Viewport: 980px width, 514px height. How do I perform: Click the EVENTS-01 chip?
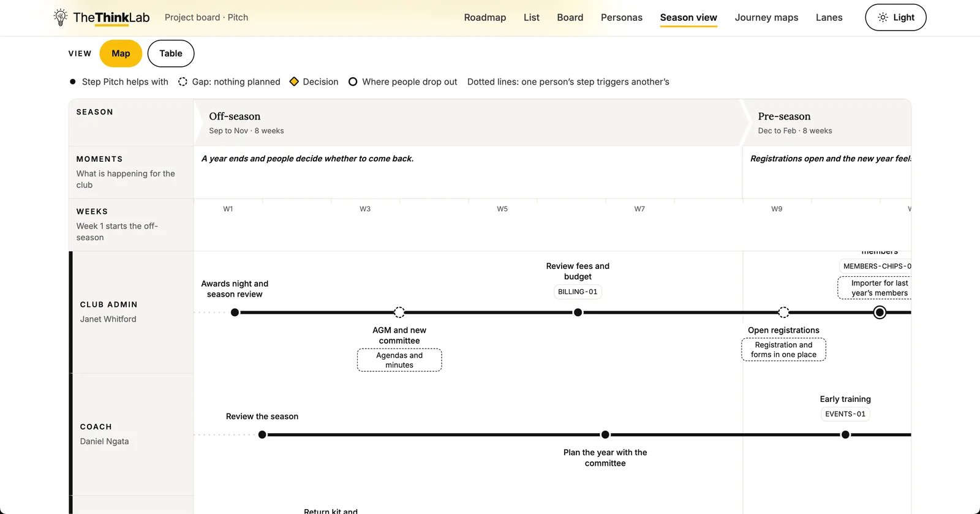pos(845,414)
